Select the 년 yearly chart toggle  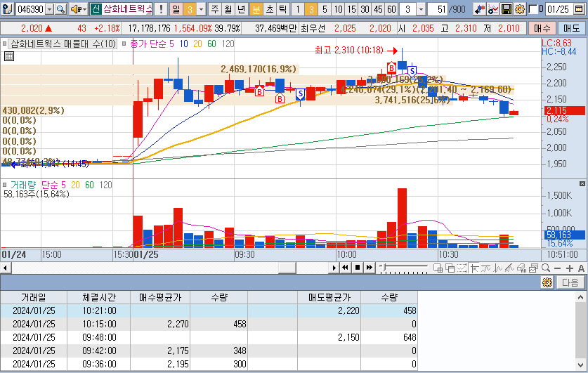coord(241,9)
